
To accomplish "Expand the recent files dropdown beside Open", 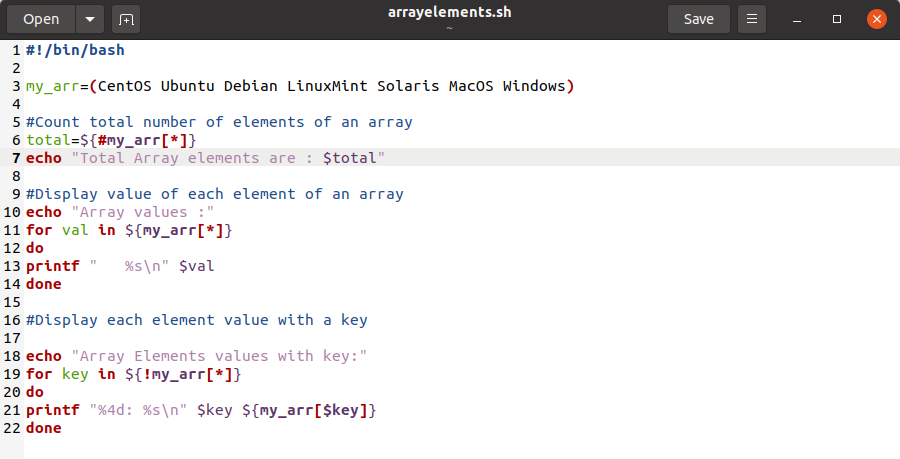I will coord(90,19).
